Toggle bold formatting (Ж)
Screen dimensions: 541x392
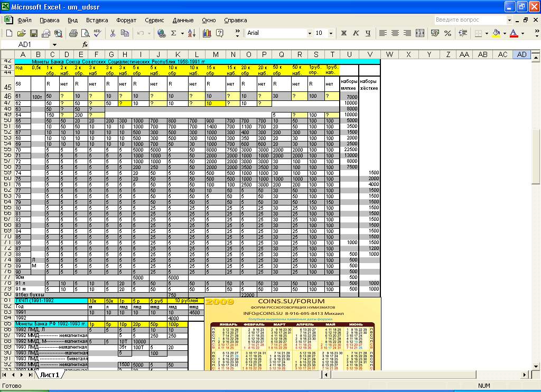point(344,33)
